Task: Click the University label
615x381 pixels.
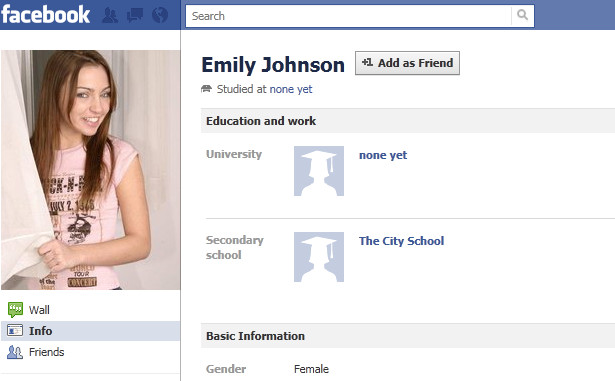Action: (234, 154)
